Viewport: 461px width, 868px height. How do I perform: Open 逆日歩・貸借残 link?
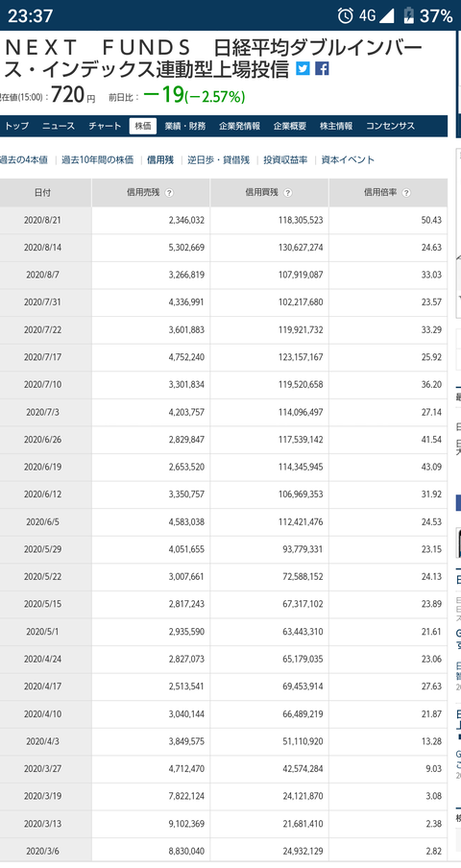219,160
